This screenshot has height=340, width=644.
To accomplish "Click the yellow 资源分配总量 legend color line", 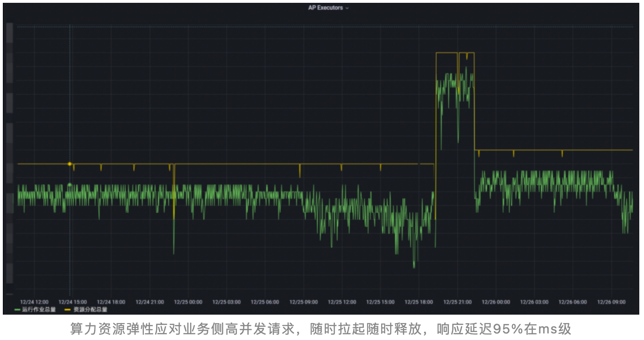I will [x=68, y=309].
